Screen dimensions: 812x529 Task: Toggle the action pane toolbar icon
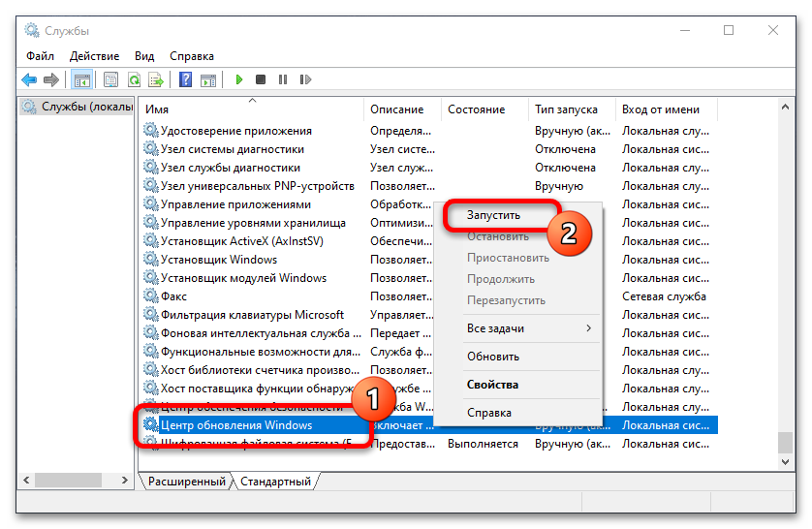coord(208,79)
